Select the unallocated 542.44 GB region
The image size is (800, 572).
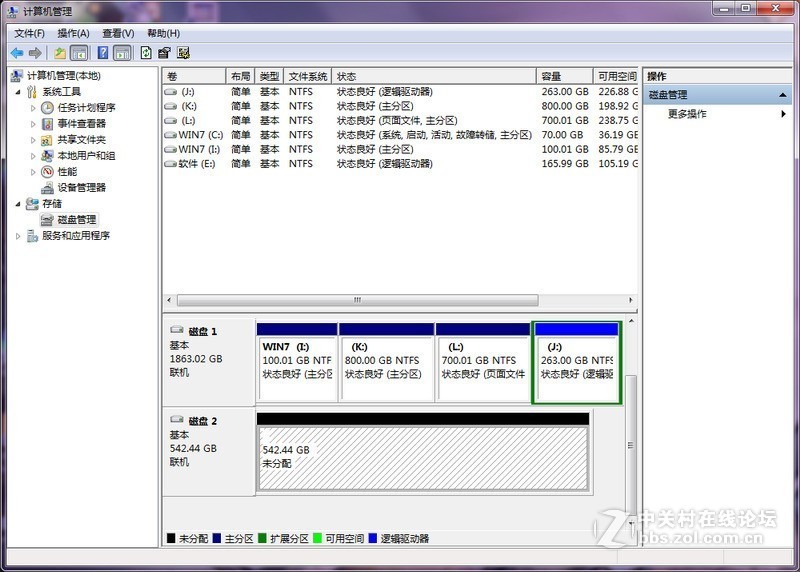tap(422, 458)
